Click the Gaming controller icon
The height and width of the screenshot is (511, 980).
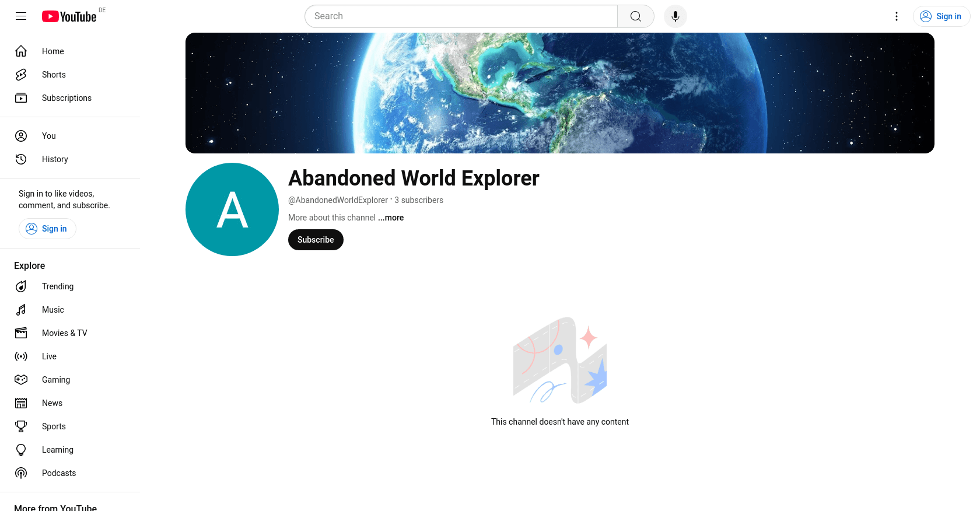pos(21,380)
